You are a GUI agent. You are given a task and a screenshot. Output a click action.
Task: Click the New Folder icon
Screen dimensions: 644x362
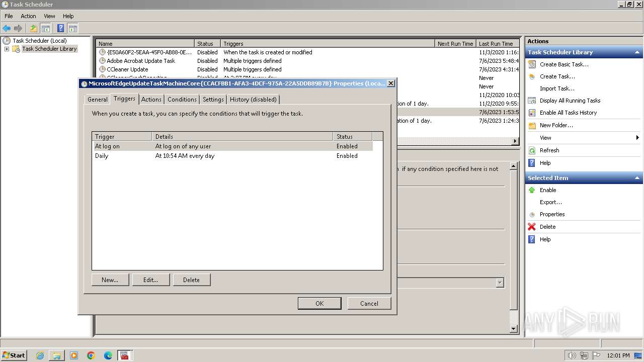tap(532, 125)
